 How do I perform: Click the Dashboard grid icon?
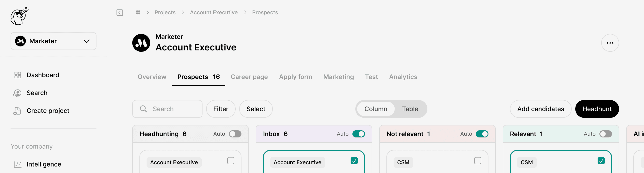(17, 75)
